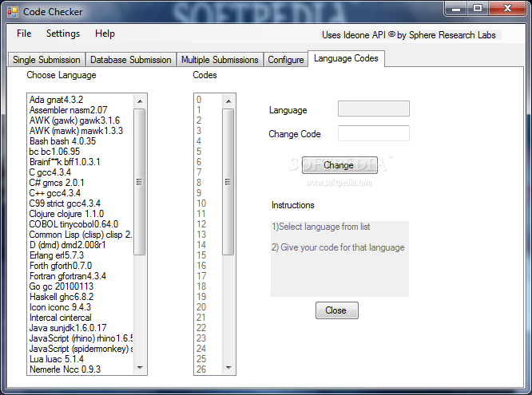532x395 pixels.
Task: Select Fortran gfortran4.3.4 entry
Action: pyautogui.click(x=81, y=276)
